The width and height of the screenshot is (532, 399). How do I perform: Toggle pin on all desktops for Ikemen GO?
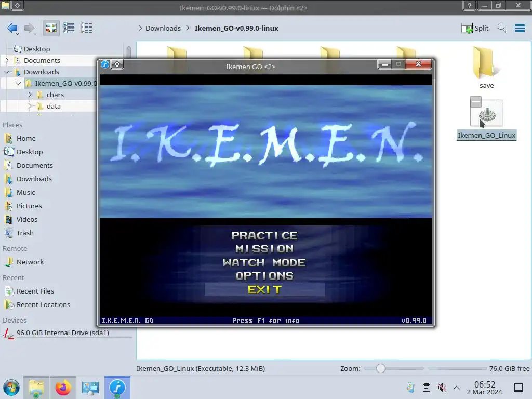(117, 64)
